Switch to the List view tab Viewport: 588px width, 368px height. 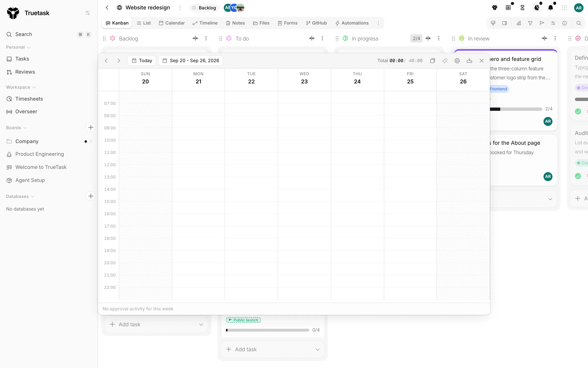[144, 23]
